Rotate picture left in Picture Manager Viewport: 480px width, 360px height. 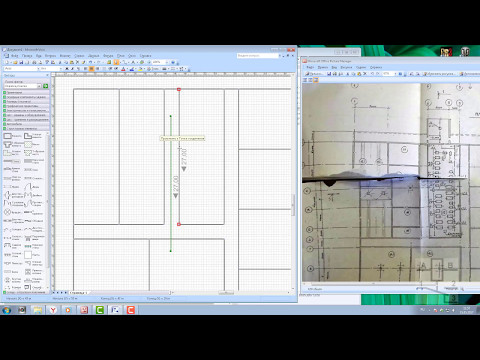411,74
